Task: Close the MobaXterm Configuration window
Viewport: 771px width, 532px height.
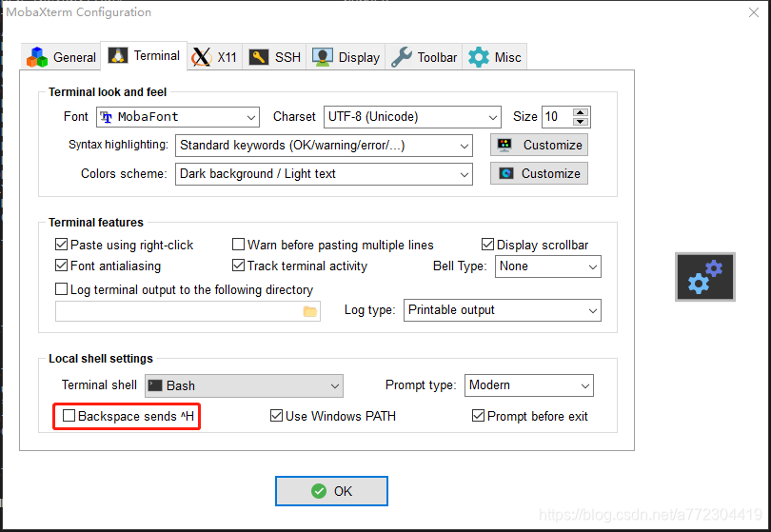Action: [754, 12]
